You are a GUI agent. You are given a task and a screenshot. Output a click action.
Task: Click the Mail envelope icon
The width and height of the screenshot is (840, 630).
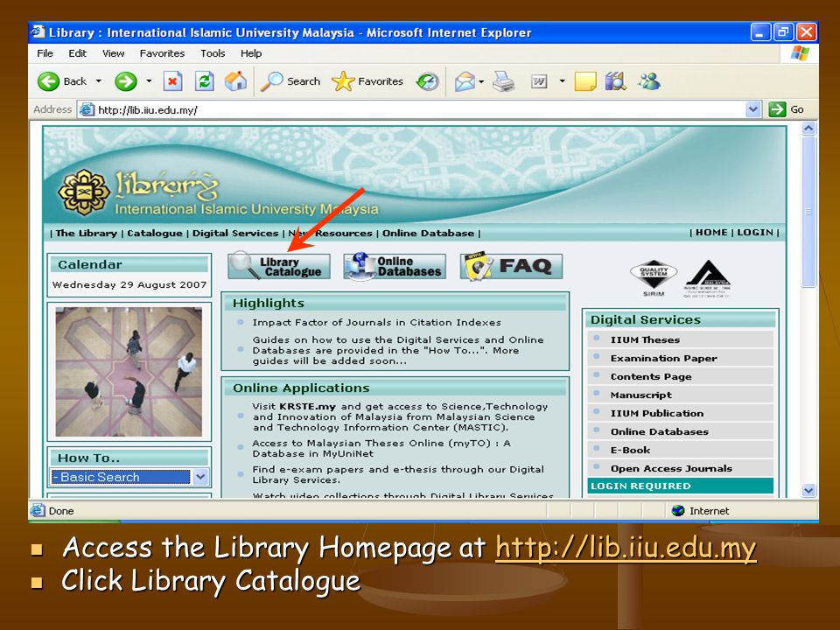point(465,81)
